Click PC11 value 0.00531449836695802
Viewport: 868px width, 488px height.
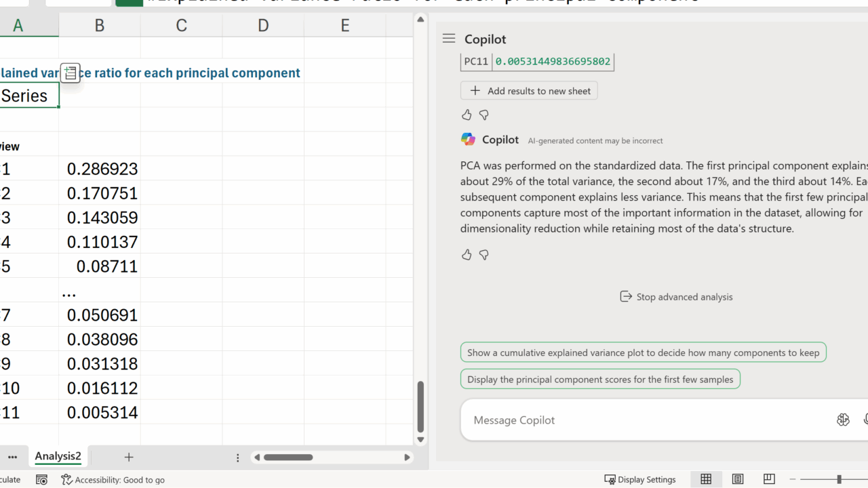[553, 61]
